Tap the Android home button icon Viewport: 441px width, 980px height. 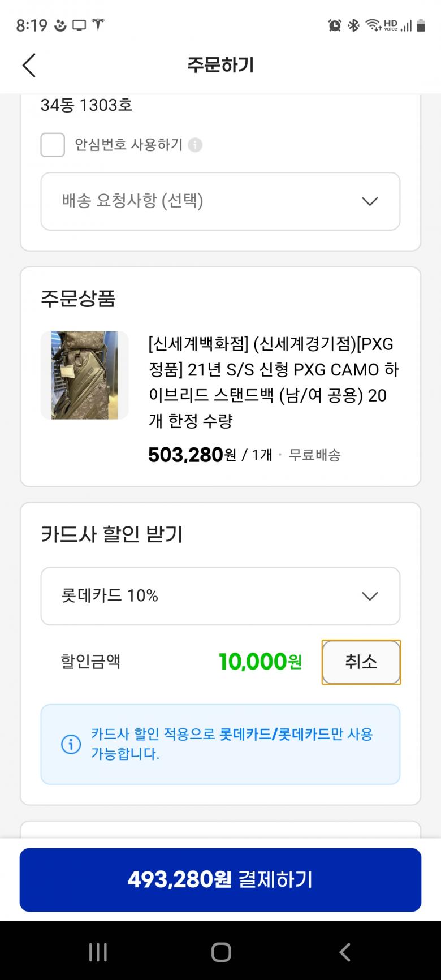(x=221, y=952)
